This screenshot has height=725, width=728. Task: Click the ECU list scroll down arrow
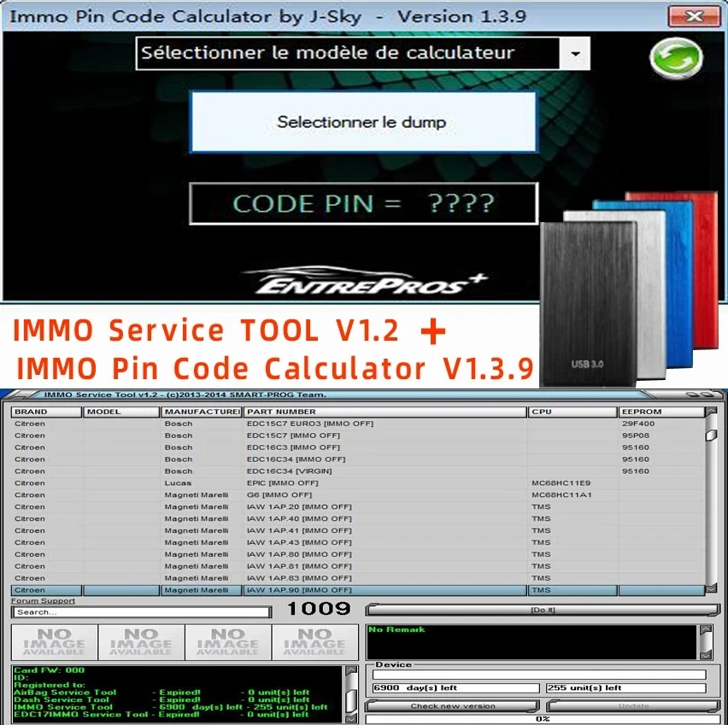coord(711,589)
